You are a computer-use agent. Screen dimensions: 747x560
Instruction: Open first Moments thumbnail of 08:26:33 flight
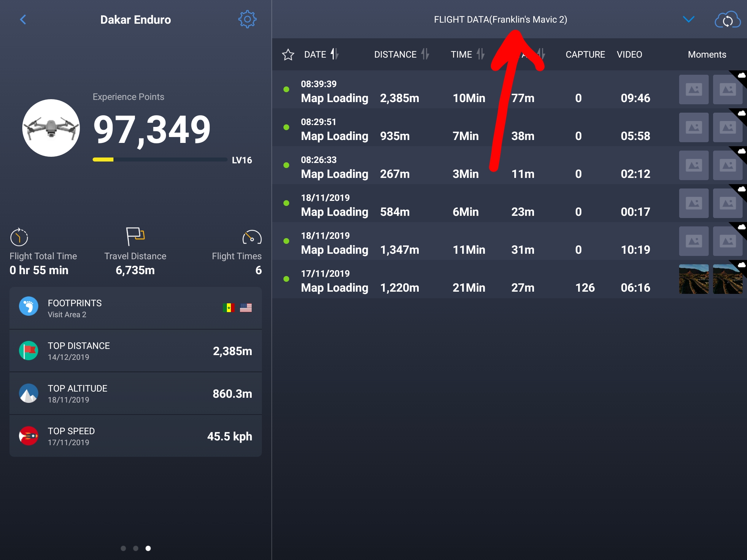point(694,165)
